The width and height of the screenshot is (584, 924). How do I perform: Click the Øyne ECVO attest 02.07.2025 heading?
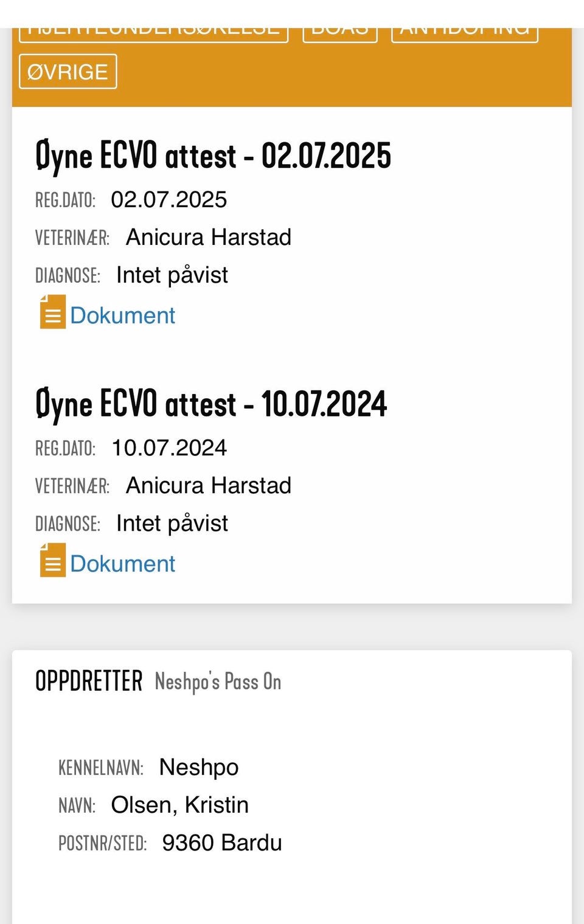pyautogui.click(x=213, y=156)
